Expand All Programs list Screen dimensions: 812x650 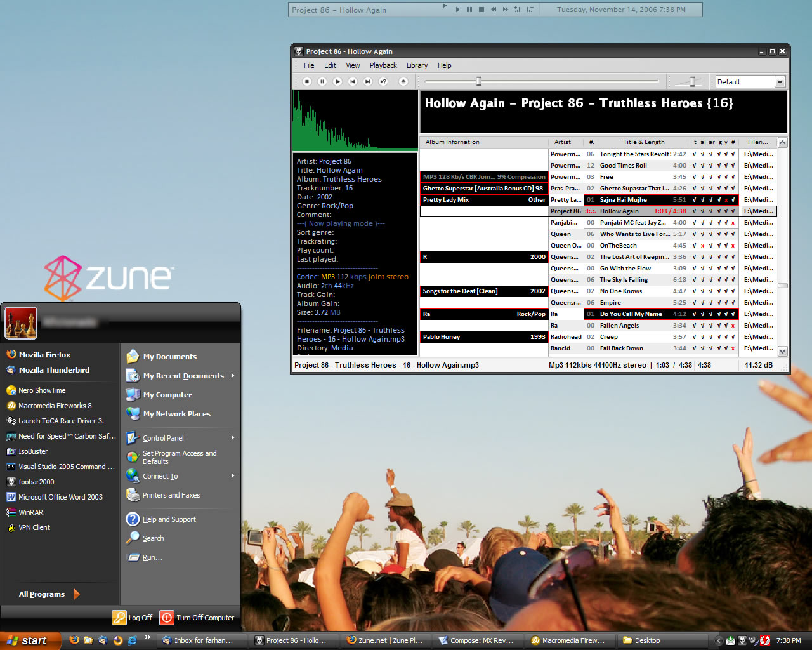pyautogui.click(x=49, y=594)
